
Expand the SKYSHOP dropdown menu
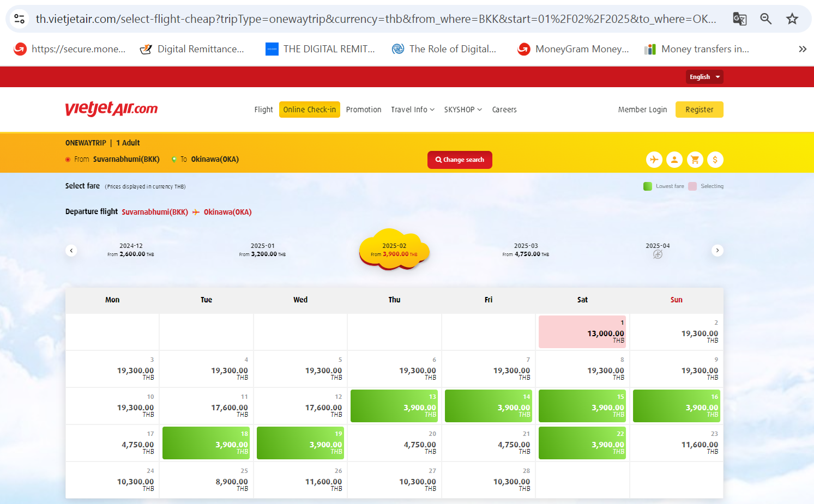[x=463, y=110]
